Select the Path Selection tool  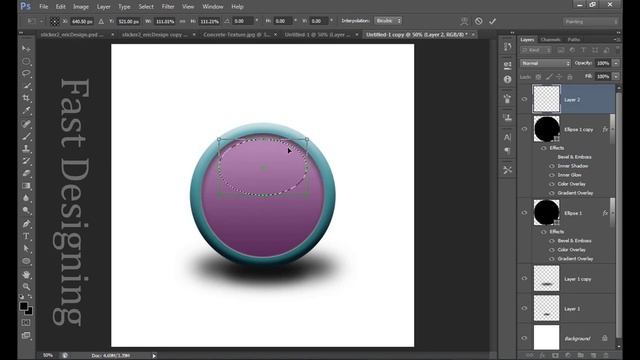coord(27,249)
